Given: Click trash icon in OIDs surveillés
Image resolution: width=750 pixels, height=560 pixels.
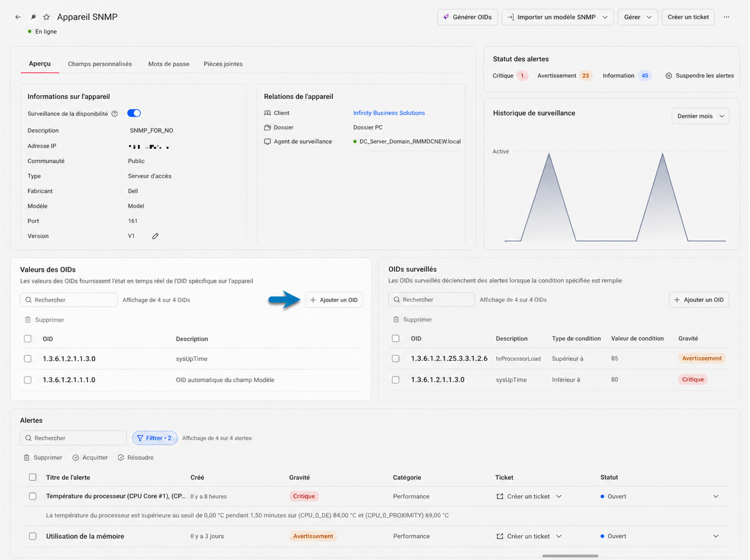Looking at the screenshot, I should [396, 319].
